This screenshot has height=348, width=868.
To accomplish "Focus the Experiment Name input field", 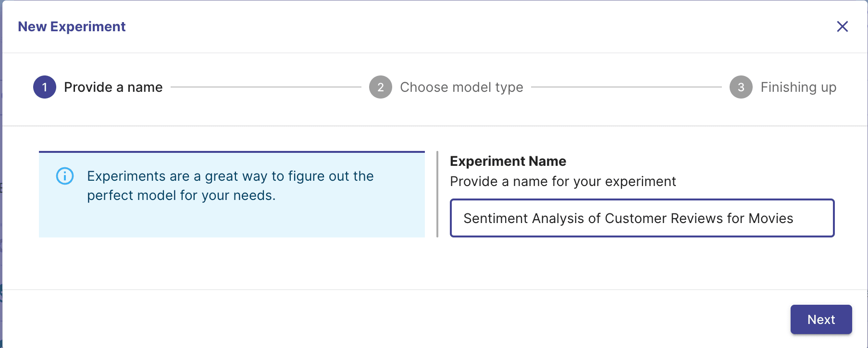I will 642,218.
